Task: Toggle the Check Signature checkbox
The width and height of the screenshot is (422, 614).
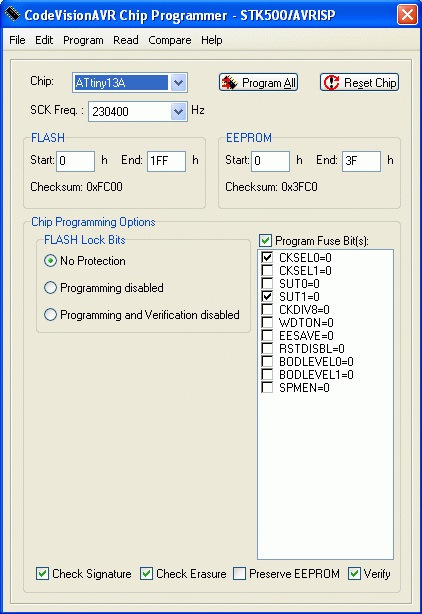Action: (42, 574)
